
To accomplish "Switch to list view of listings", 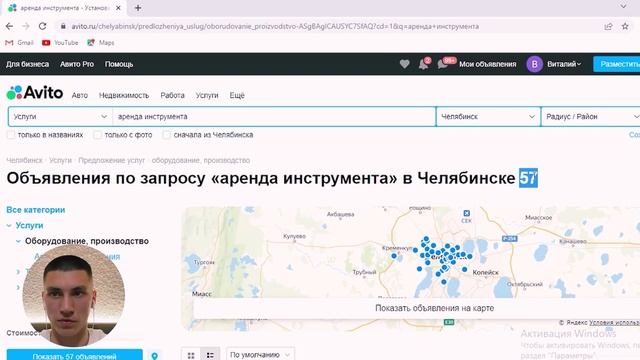I will tap(210, 355).
